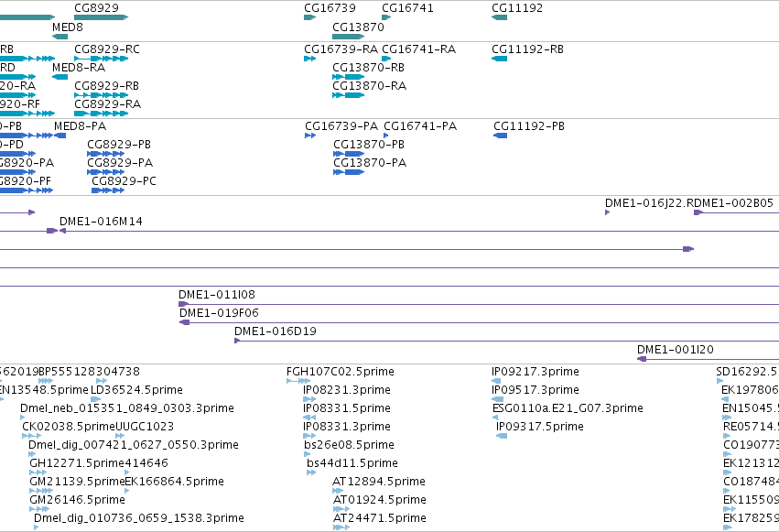
Task: Click EST AT12894.5prime
Action: 338,491
